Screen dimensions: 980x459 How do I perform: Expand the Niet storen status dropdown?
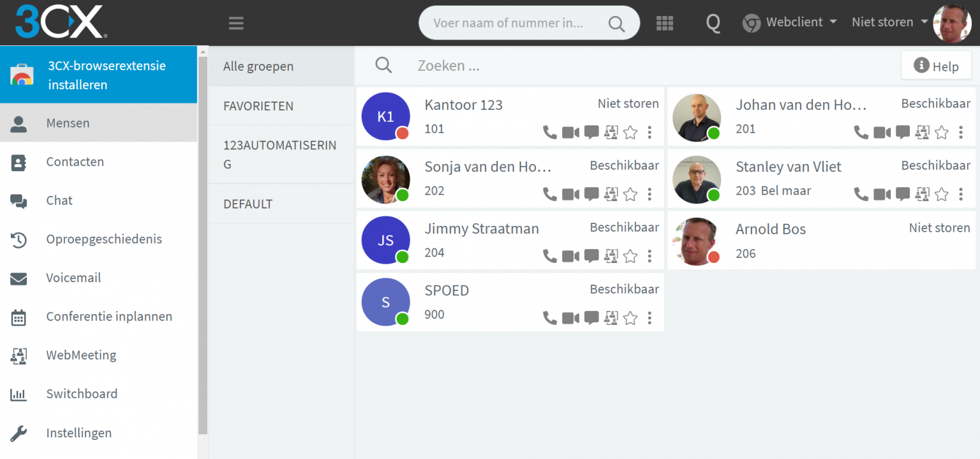tap(889, 22)
